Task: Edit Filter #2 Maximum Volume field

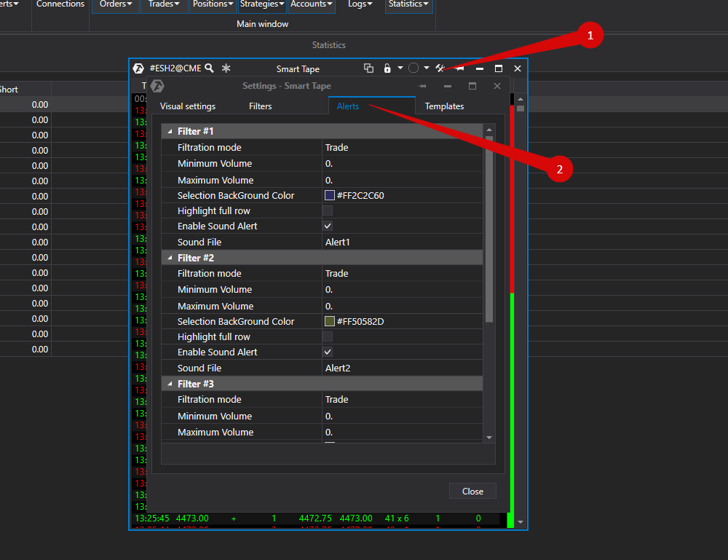Action: point(402,306)
